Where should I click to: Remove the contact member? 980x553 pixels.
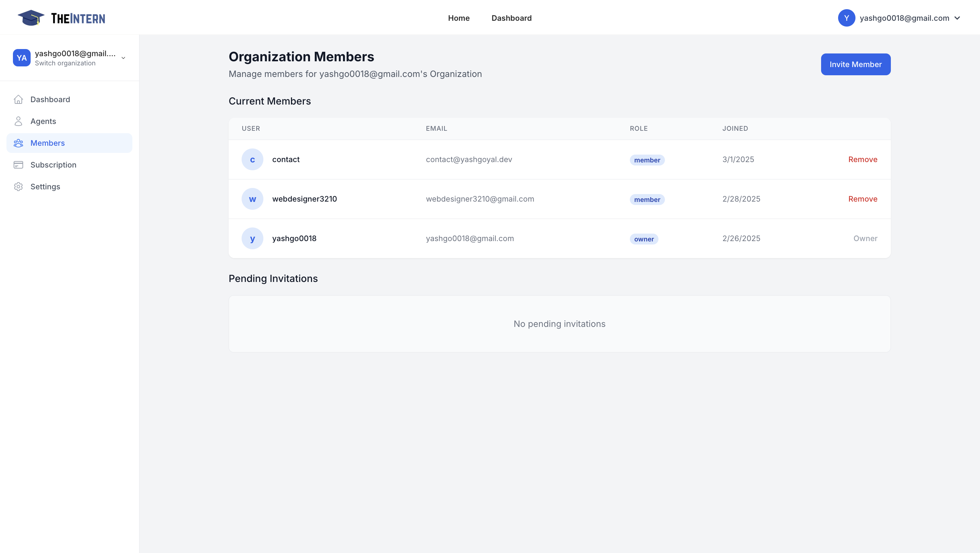pos(863,159)
